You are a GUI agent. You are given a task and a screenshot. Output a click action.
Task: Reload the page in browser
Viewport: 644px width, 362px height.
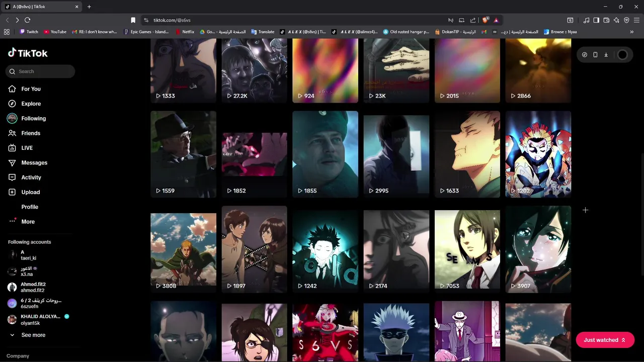(28, 20)
